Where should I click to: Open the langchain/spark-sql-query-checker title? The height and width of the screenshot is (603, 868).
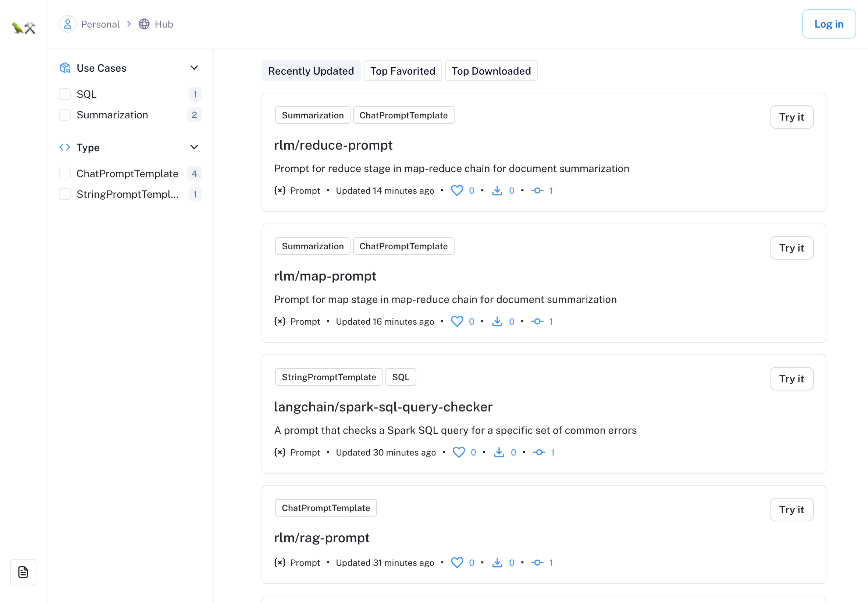383,407
